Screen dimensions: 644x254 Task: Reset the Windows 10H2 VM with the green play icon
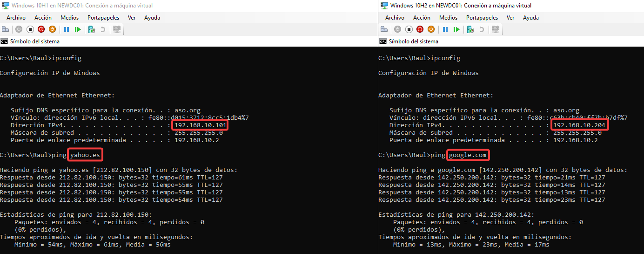(456, 29)
